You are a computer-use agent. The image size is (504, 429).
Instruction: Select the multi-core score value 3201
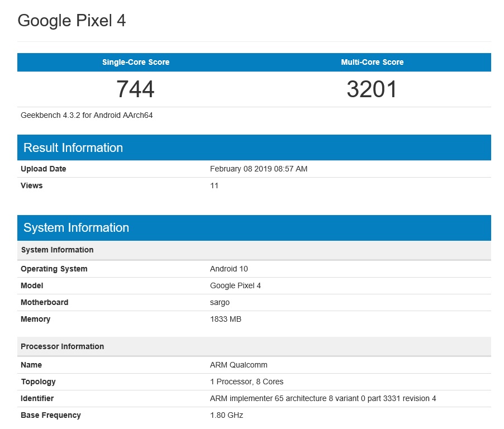[x=372, y=89]
